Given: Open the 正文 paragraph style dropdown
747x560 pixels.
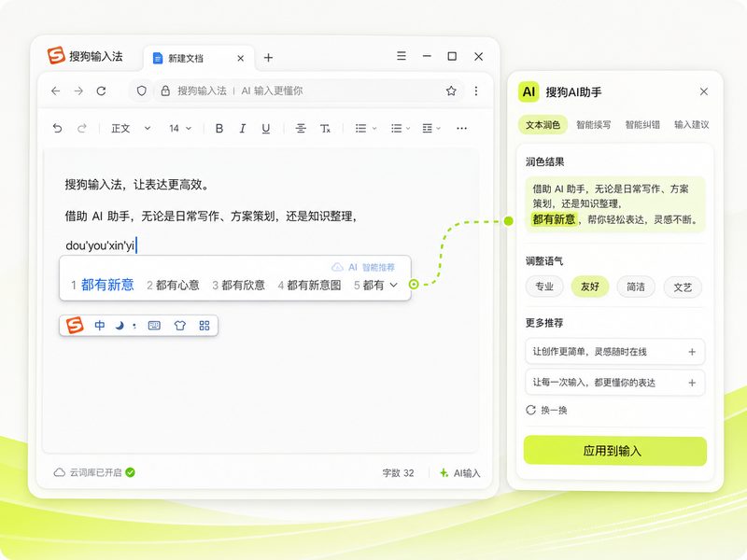Looking at the screenshot, I should click(131, 128).
